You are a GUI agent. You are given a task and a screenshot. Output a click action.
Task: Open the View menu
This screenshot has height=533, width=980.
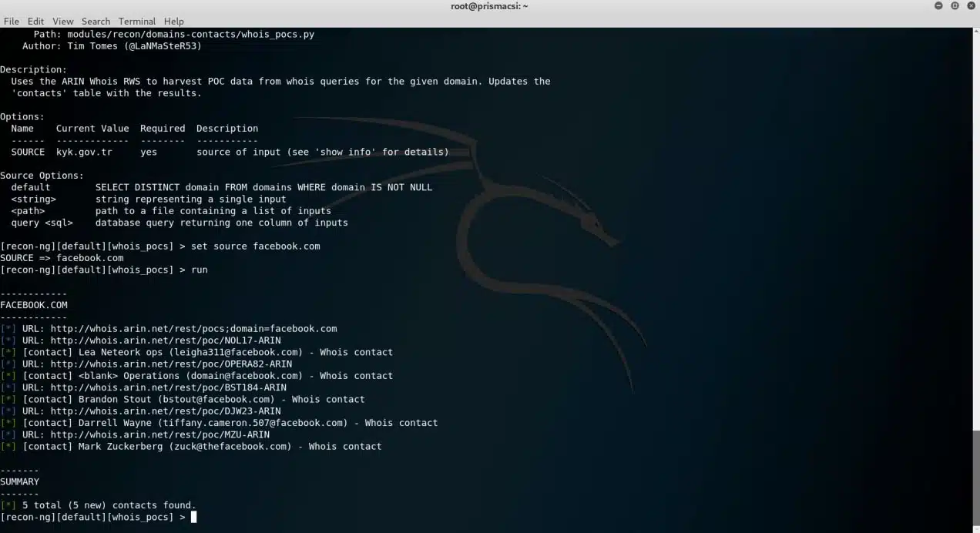coord(63,21)
